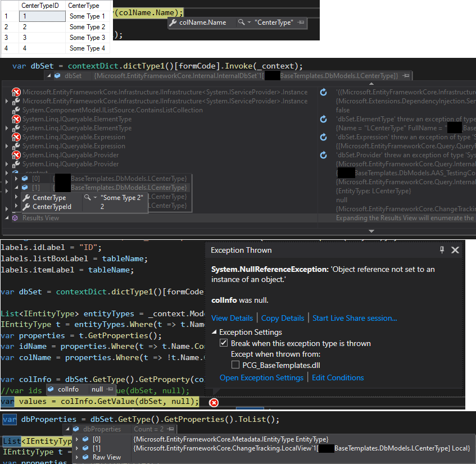Pin the dbProperties Count datatip

pyautogui.click(x=171, y=429)
